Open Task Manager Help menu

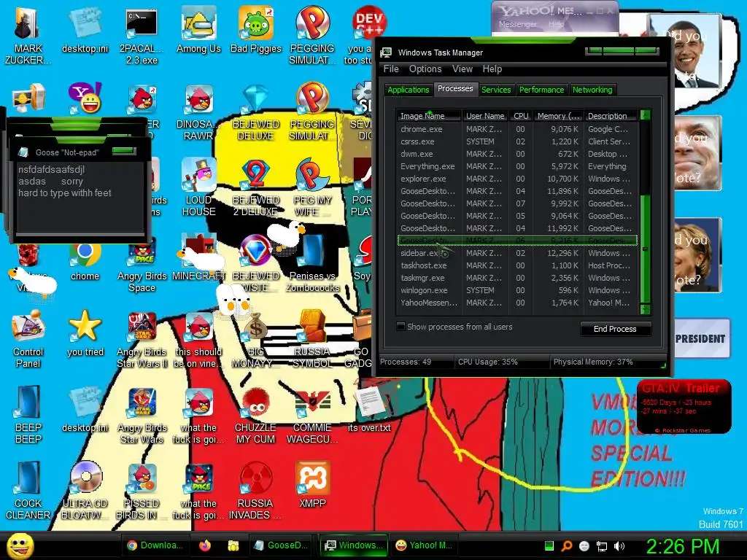pyautogui.click(x=492, y=69)
